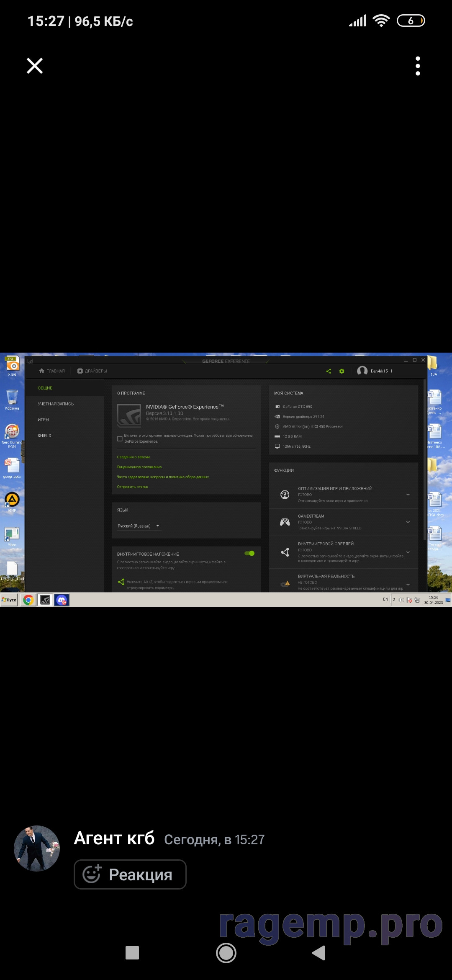Click the volume speaker tray icon

401,600
